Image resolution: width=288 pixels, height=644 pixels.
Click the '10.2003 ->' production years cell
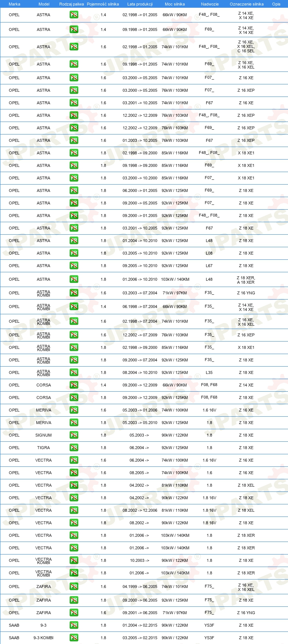pos(140,560)
